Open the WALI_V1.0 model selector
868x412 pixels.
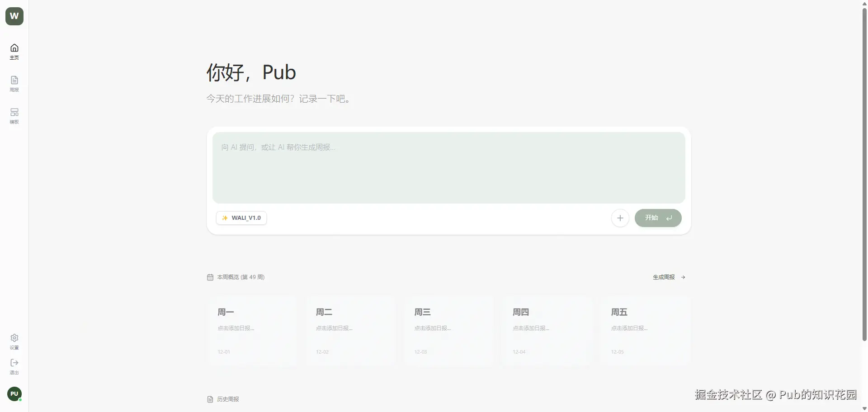click(241, 218)
